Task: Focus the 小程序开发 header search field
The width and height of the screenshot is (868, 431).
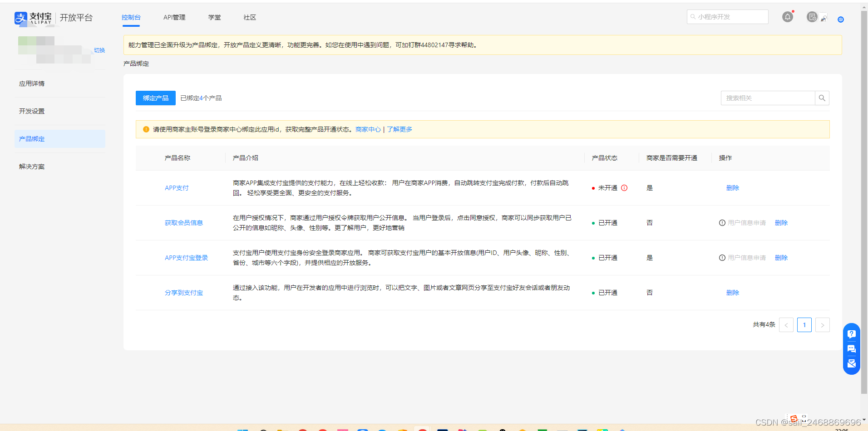Action: pos(728,17)
